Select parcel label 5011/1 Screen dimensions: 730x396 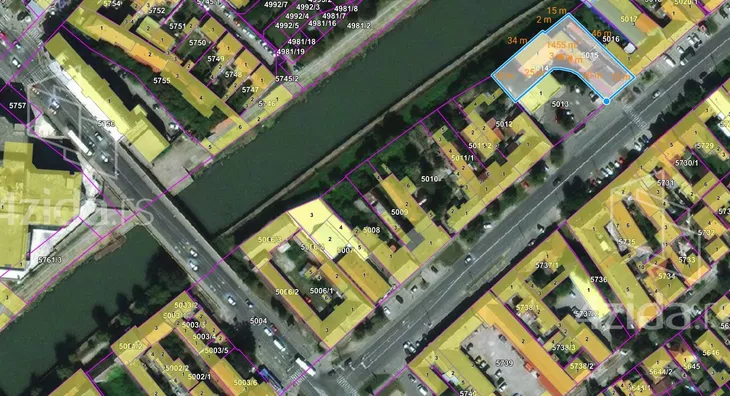point(462,158)
